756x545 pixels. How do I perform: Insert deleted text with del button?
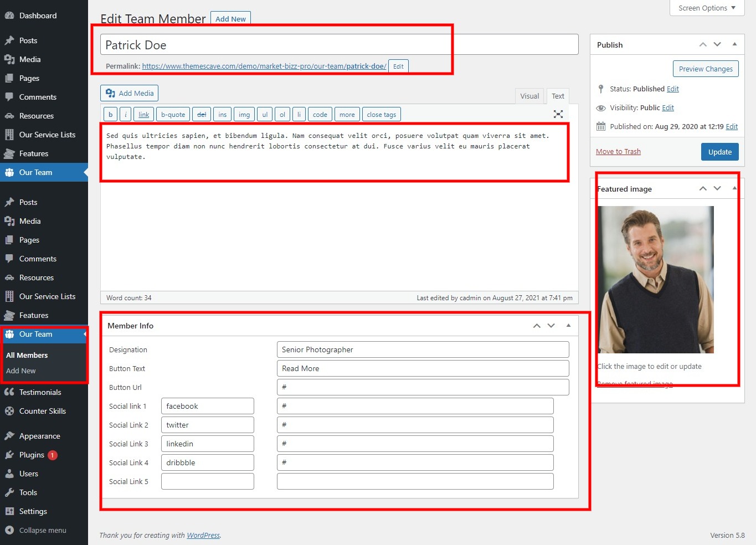coord(202,114)
